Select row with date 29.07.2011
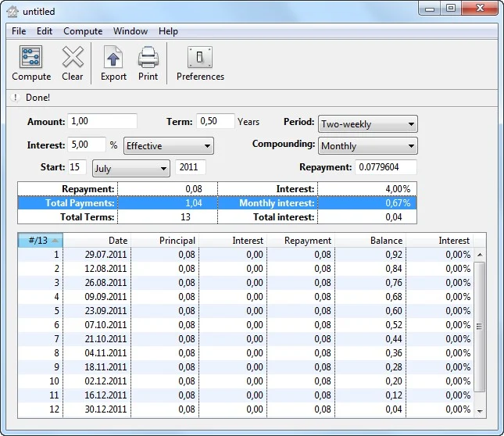The height and width of the screenshot is (436, 504). point(245,255)
